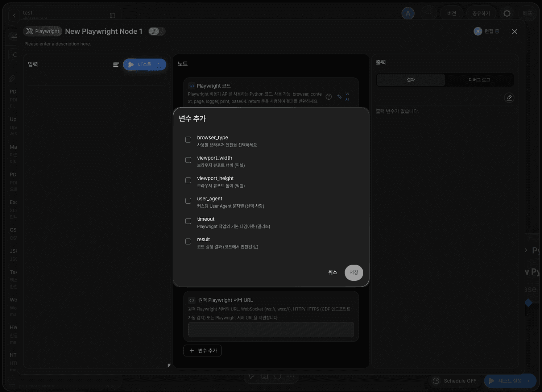
Task: Click the blue diamond connector on canvas
Action: pyautogui.click(x=529, y=303)
